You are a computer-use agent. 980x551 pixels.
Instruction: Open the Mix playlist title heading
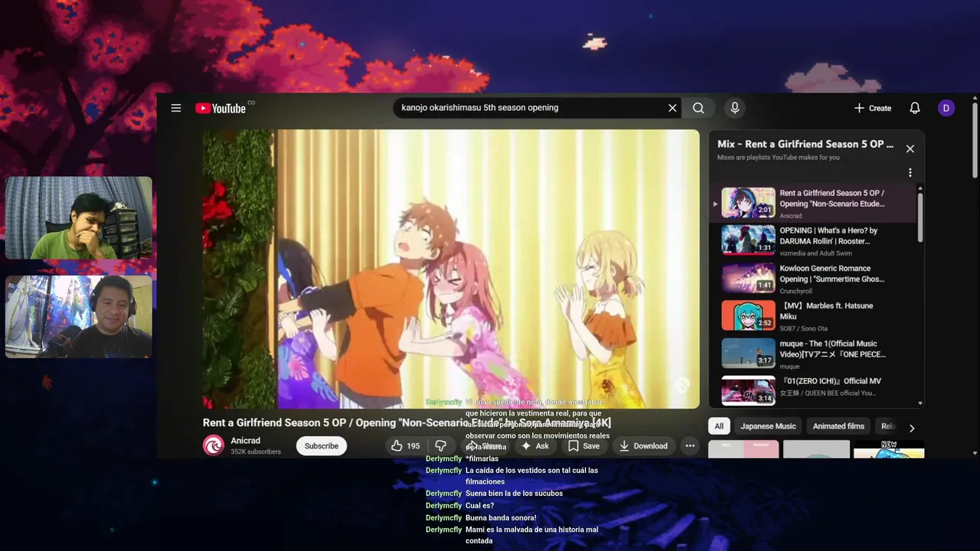tap(805, 144)
